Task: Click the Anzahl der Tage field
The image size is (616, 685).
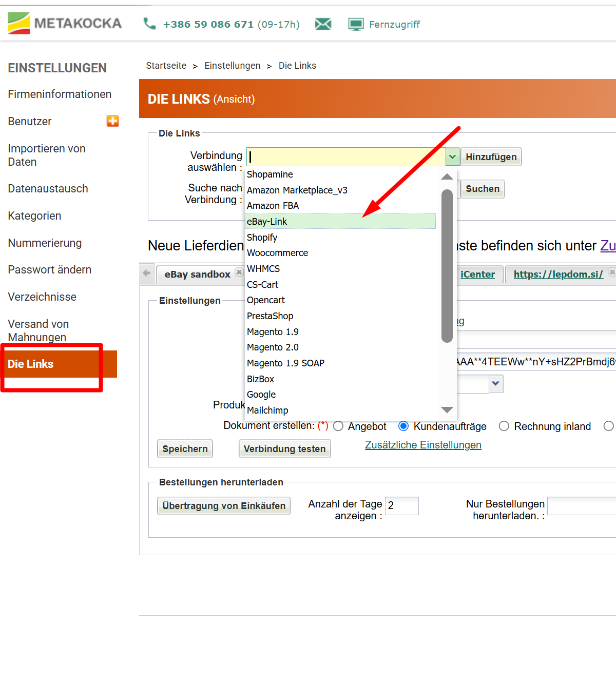Action: [x=402, y=506]
